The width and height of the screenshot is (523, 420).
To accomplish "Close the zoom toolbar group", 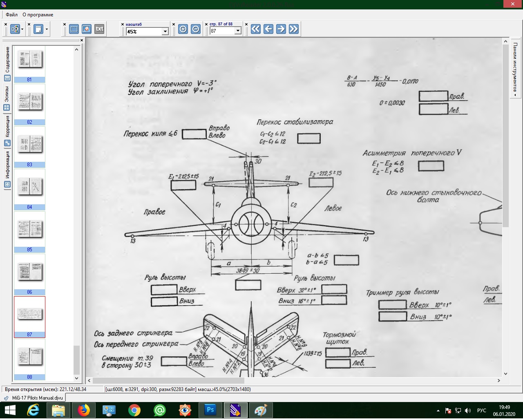I will point(123,25).
